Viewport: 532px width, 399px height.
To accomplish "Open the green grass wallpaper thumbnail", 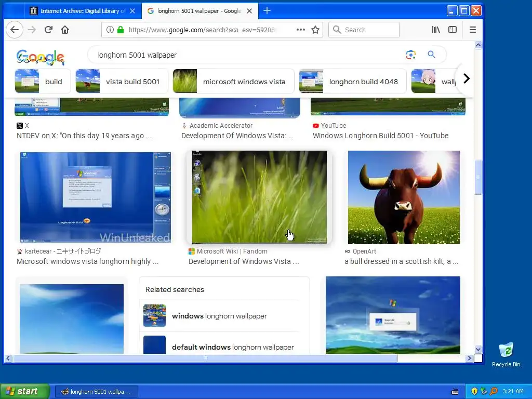I will (259, 197).
